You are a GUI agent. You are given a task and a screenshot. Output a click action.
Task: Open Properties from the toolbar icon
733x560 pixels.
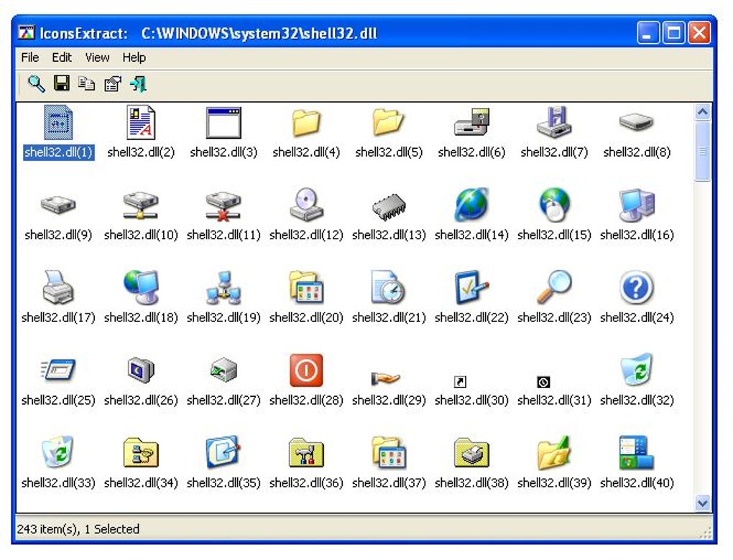(x=112, y=83)
